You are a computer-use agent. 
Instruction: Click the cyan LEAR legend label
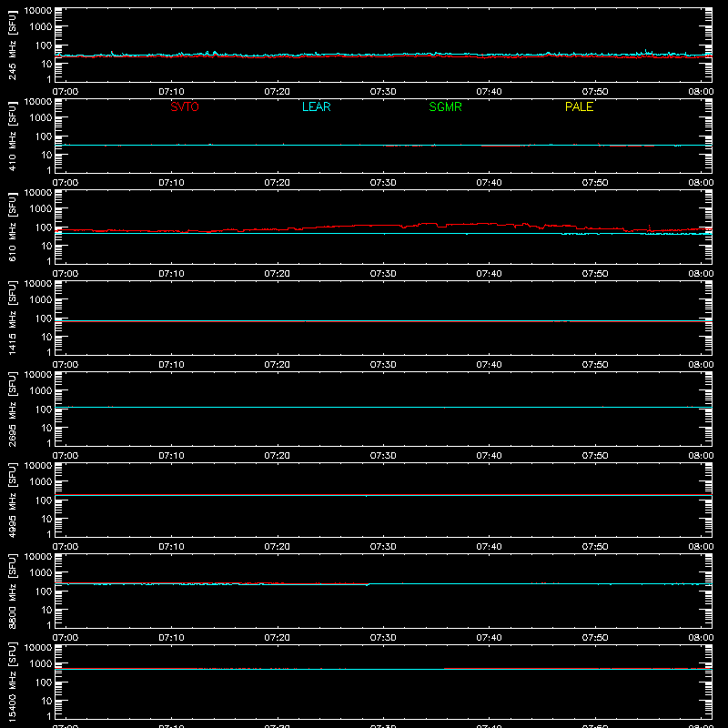click(x=316, y=106)
